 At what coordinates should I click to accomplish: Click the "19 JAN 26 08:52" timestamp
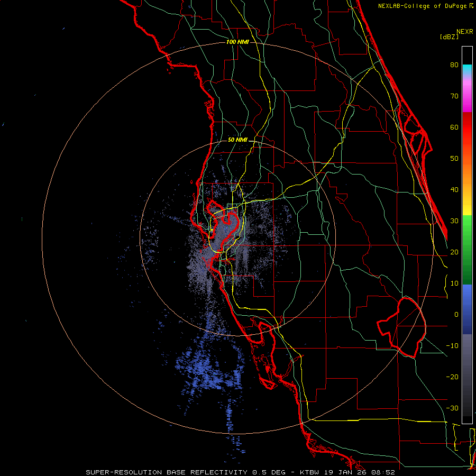click(x=360, y=472)
